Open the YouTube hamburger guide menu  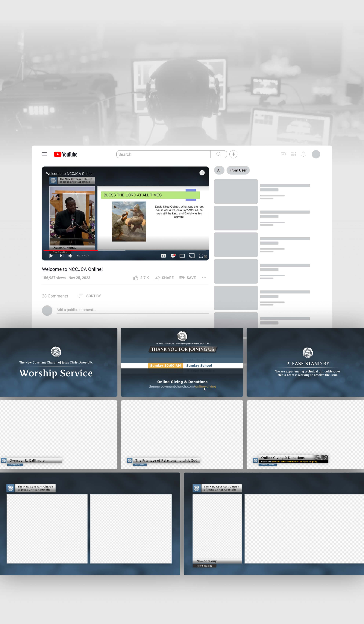(x=45, y=154)
